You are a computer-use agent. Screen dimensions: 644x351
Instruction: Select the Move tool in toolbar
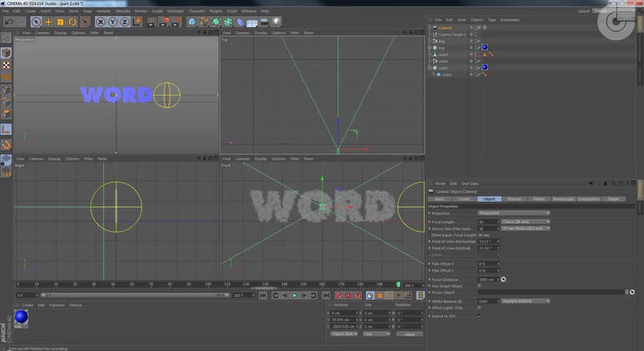(48, 22)
